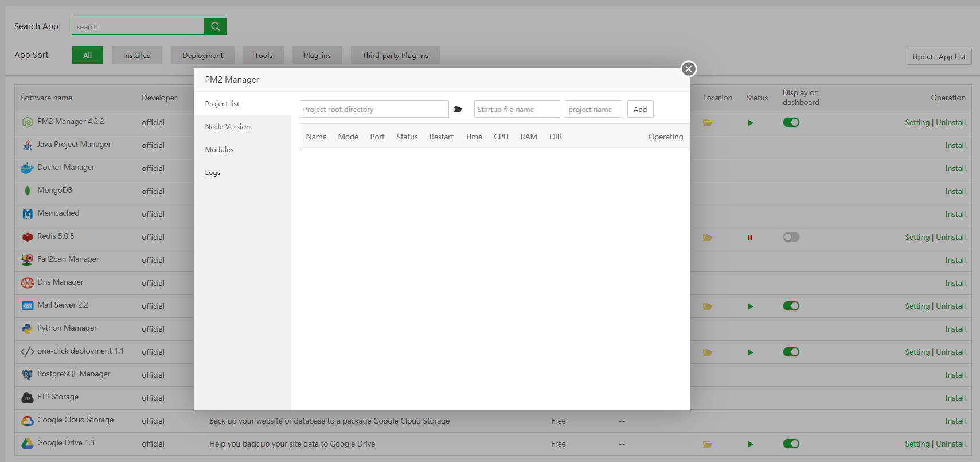Open Google Drive location folder icon
The image size is (980, 462).
click(x=708, y=444)
